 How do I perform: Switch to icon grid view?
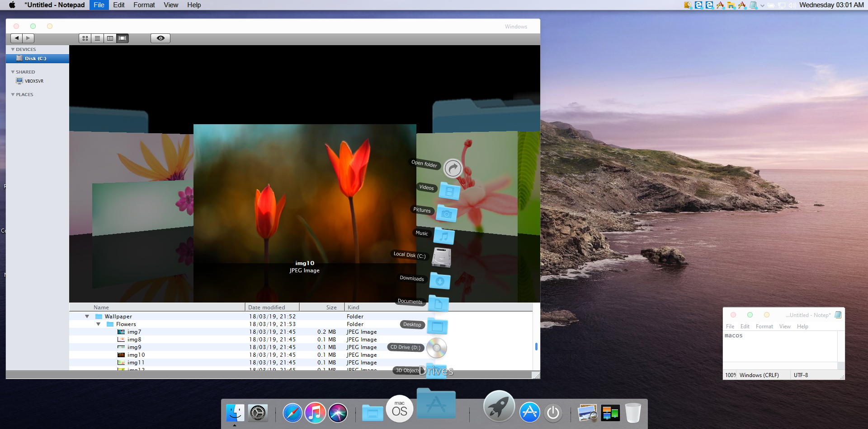tap(85, 38)
